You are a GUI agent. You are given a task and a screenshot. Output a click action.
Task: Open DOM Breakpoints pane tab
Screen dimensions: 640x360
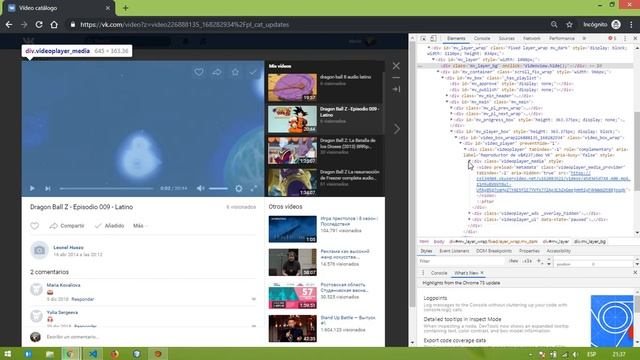pyautogui.click(x=494, y=251)
